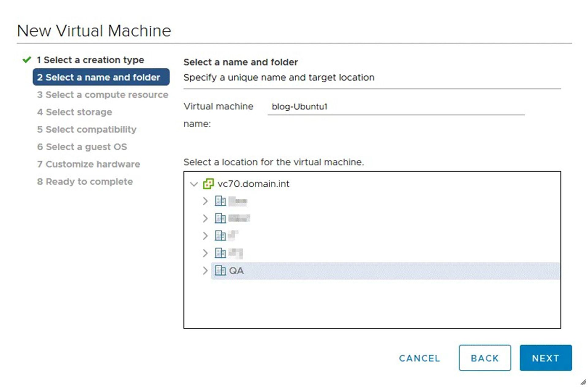Screen dimensions: 588x392
Task: Click the datacenter icon for first blurred item
Action: (x=220, y=201)
